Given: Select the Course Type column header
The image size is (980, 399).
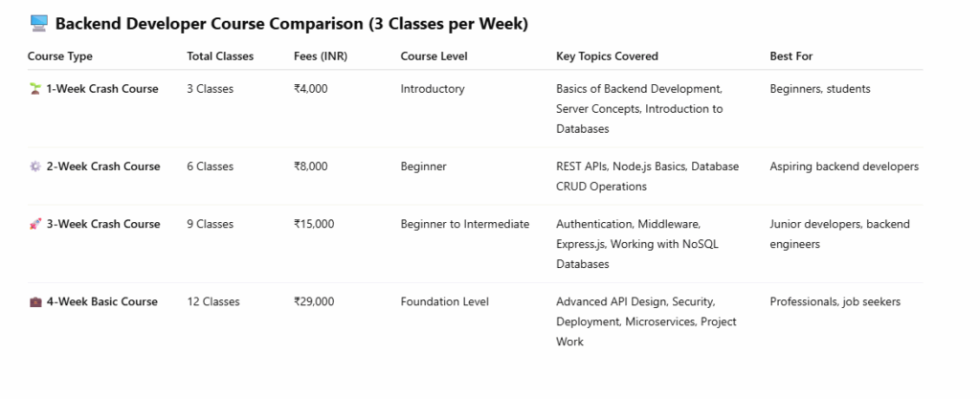Looking at the screenshot, I should (60, 56).
